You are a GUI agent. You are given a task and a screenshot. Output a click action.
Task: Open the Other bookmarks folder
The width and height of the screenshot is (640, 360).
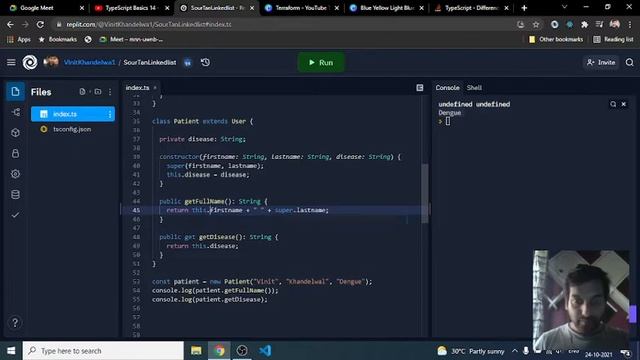[556, 40]
